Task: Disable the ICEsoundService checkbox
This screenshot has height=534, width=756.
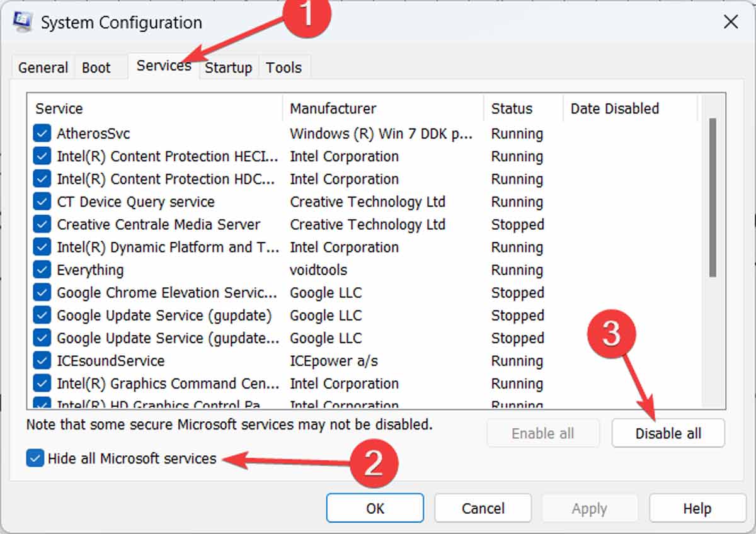Action: pyautogui.click(x=42, y=361)
